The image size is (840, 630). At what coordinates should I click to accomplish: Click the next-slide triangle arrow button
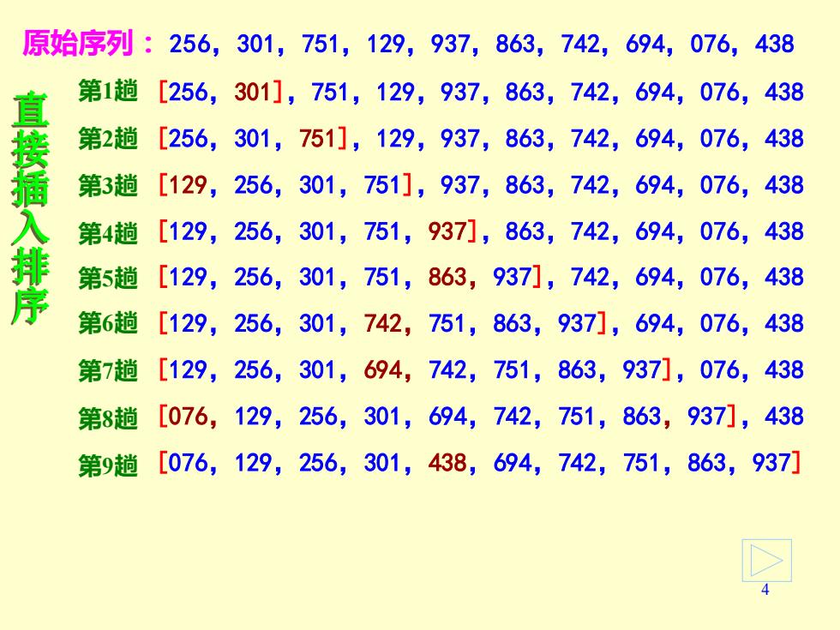pyautogui.click(x=766, y=561)
